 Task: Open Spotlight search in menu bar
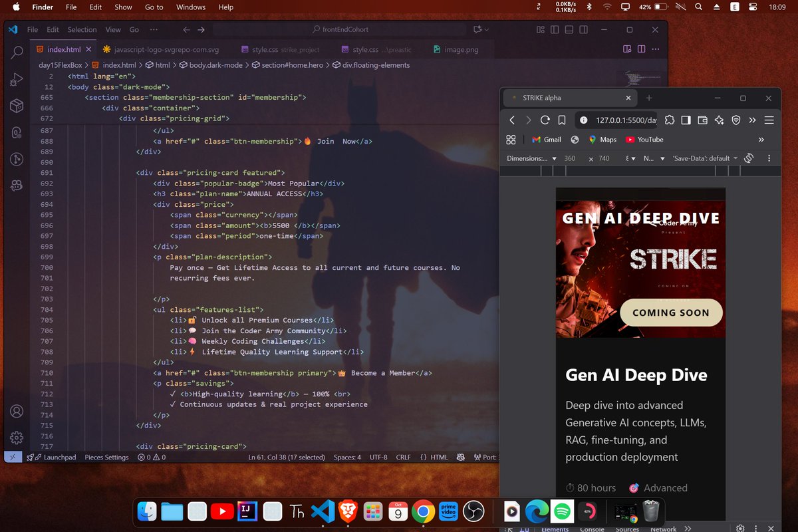coord(699,7)
